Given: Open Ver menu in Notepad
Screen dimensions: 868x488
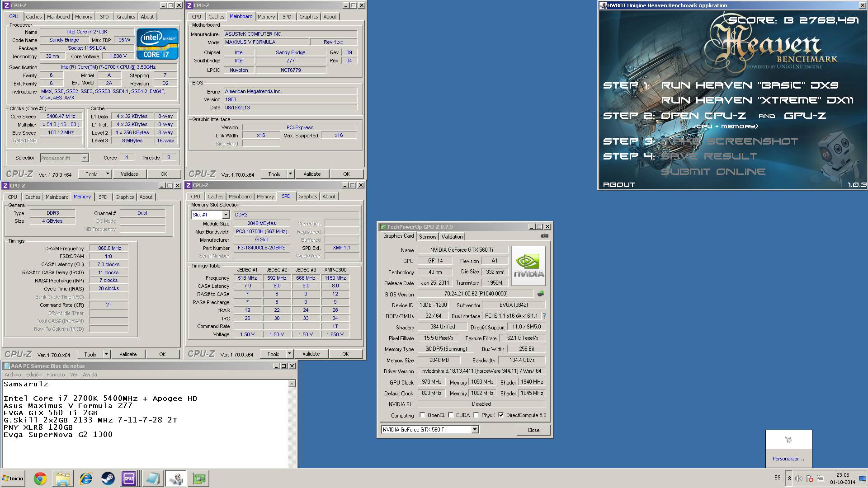Looking at the screenshot, I should click(74, 375).
